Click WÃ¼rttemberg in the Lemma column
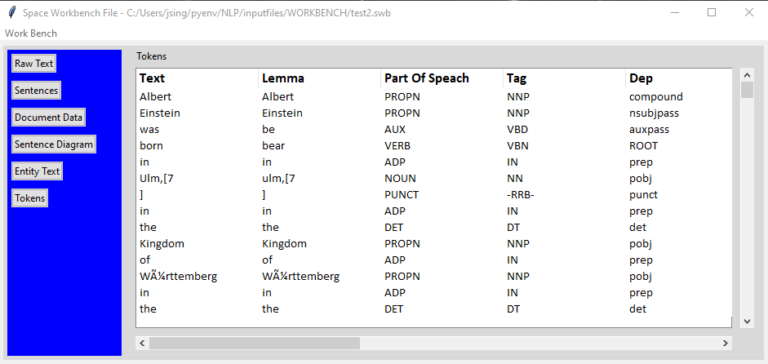768x364 pixels. pos(301,276)
